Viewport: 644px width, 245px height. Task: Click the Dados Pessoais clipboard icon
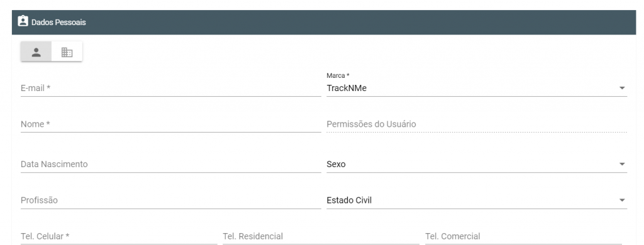23,21
